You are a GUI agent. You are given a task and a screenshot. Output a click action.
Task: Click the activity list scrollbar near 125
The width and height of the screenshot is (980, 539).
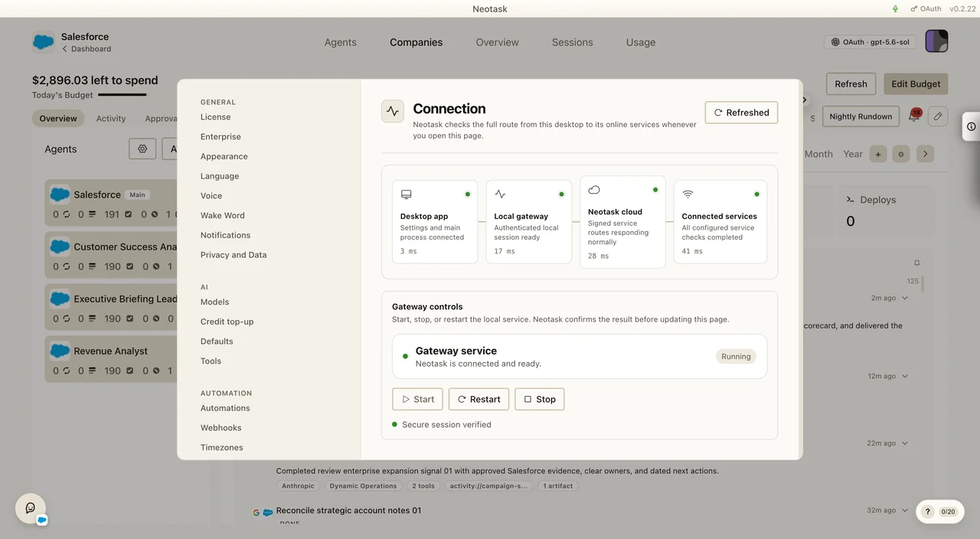923,284
